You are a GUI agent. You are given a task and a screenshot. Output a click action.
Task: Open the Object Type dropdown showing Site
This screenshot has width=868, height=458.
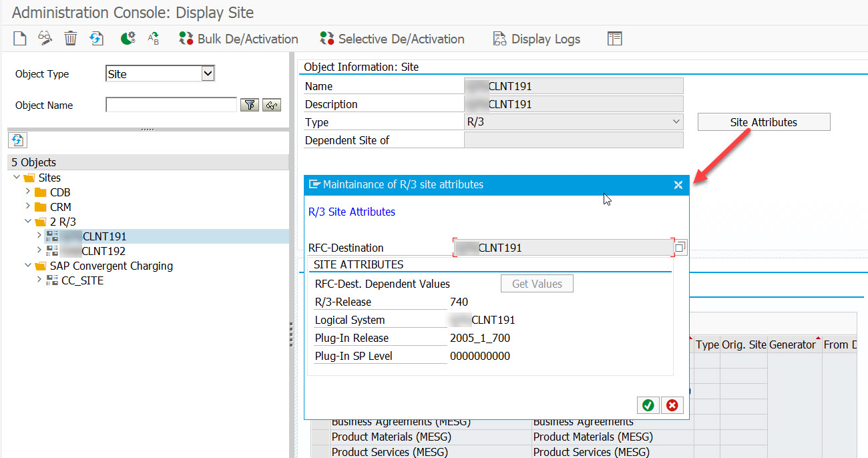coord(207,73)
